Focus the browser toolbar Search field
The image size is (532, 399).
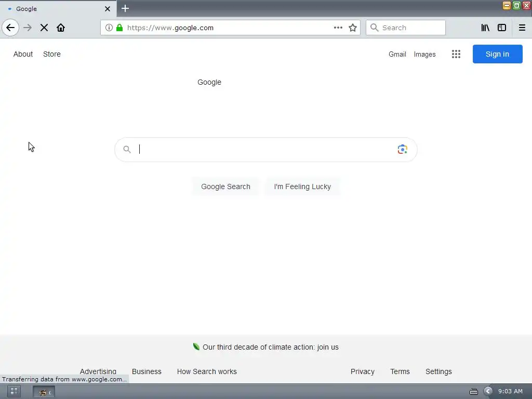point(405,28)
